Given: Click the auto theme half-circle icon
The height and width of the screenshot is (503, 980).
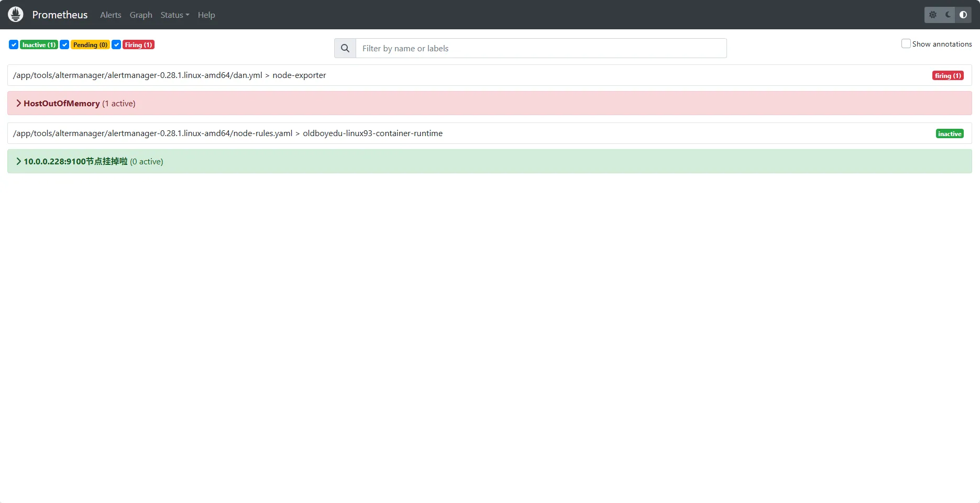Looking at the screenshot, I should [x=963, y=15].
